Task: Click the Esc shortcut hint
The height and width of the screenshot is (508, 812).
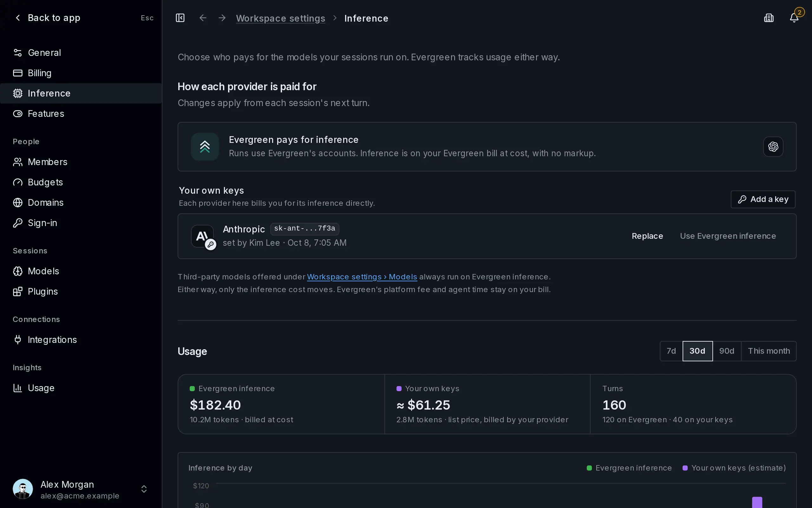Action: pos(147,18)
